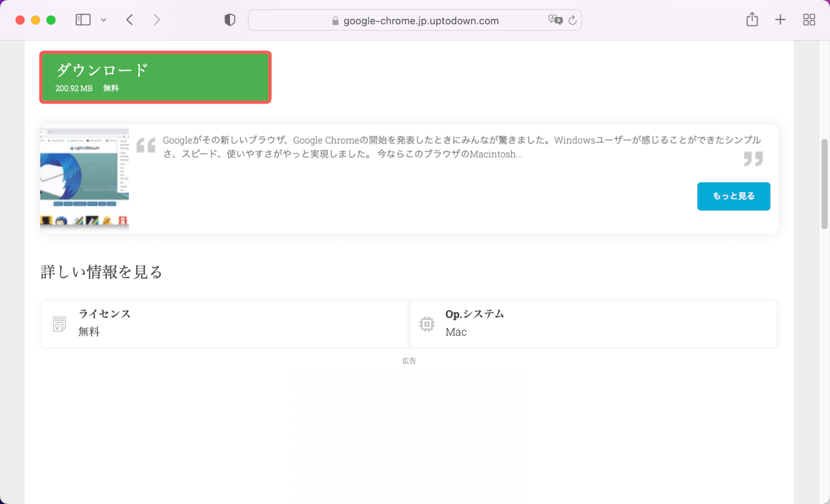Click the ライセンス label text
The image size is (830, 504).
[105, 314]
